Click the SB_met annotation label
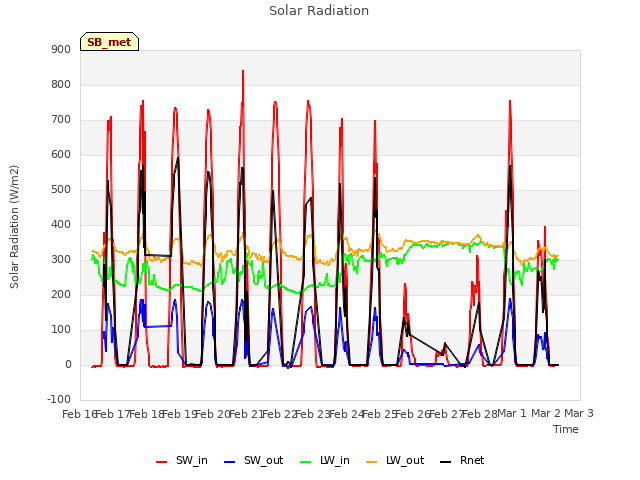 click(109, 42)
